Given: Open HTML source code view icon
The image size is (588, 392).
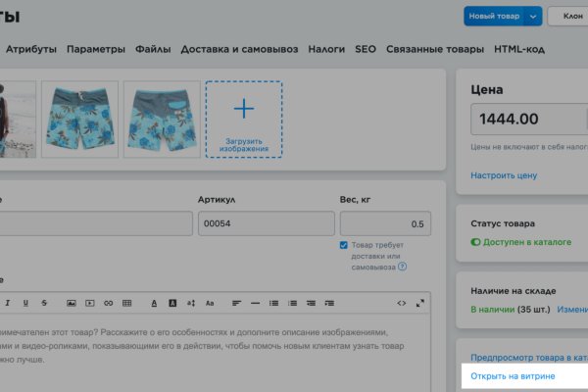Looking at the screenshot, I should (401, 302).
